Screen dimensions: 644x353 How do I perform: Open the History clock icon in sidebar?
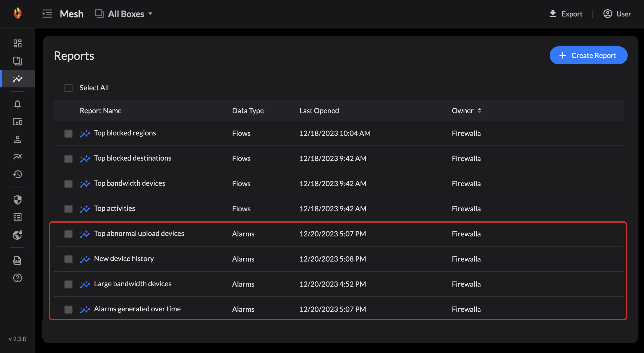(x=17, y=174)
